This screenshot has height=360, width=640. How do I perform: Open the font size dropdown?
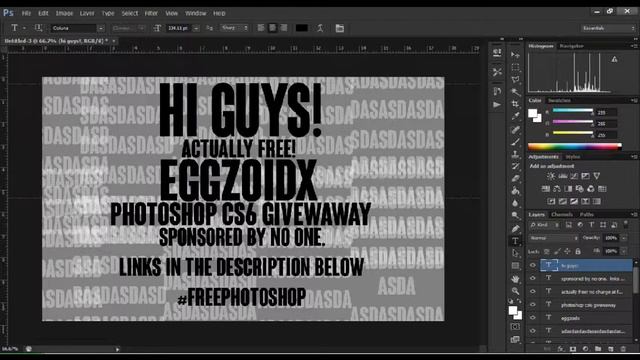click(x=196, y=28)
